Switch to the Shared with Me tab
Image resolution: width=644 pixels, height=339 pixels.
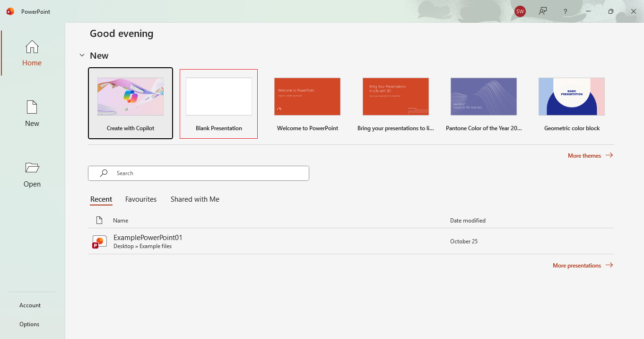[x=195, y=199]
